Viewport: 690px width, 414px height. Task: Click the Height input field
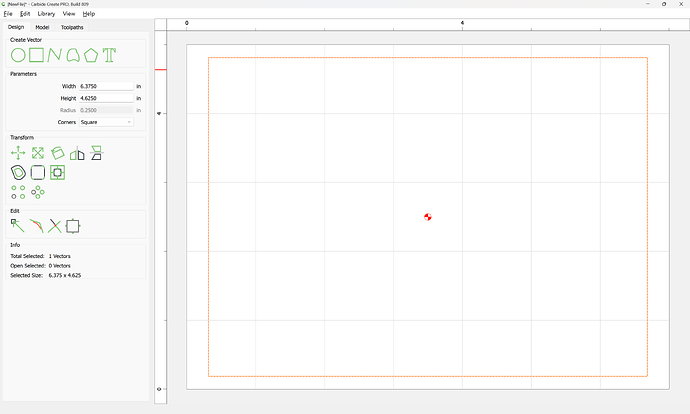click(x=106, y=98)
